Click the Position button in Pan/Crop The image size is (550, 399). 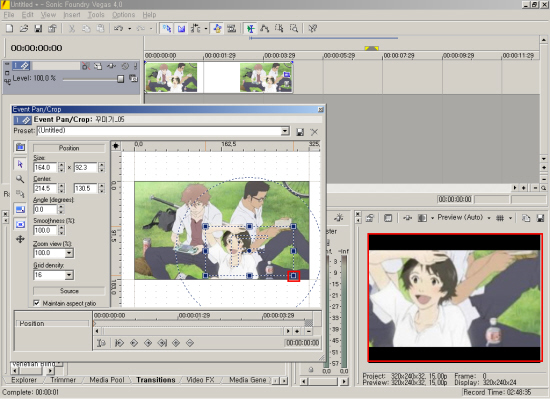pyautogui.click(x=69, y=148)
